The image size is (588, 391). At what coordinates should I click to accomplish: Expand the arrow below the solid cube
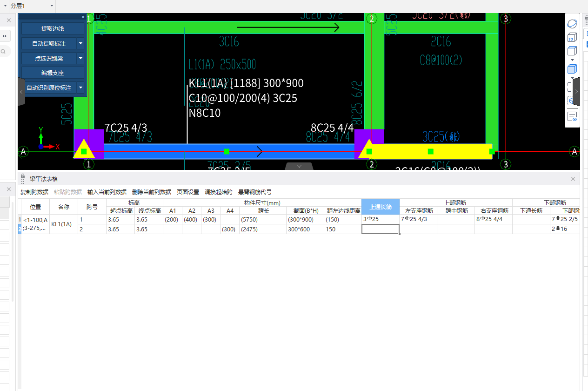572,78
